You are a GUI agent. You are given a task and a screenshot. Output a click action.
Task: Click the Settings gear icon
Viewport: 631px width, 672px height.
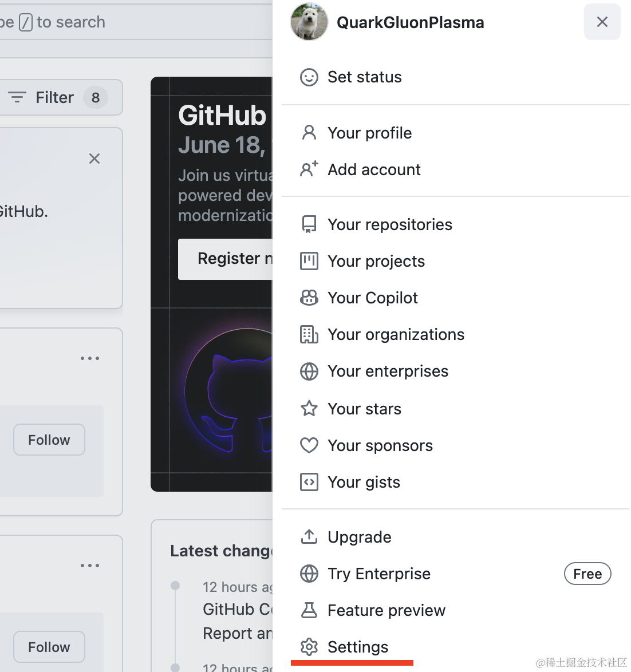pos(309,647)
